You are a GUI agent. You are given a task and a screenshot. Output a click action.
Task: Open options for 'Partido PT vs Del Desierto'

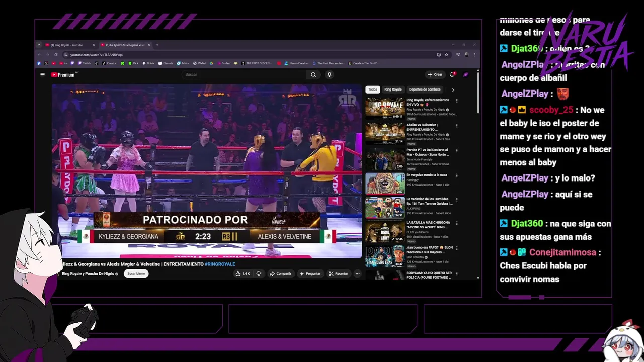(457, 150)
